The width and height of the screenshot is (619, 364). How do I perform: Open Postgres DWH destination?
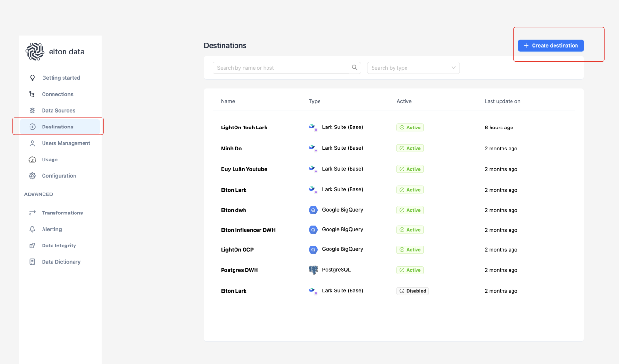coord(239,270)
